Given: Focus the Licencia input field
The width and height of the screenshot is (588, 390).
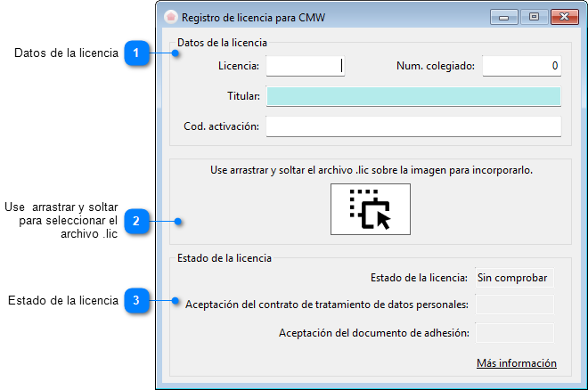Looking at the screenshot, I should (x=306, y=66).
